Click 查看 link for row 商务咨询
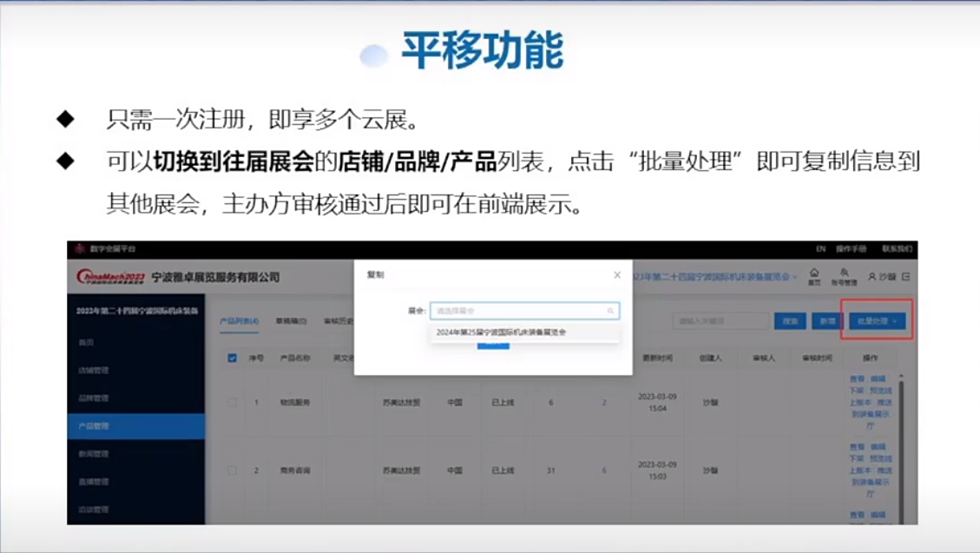The image size is (980, 553). 857,447
